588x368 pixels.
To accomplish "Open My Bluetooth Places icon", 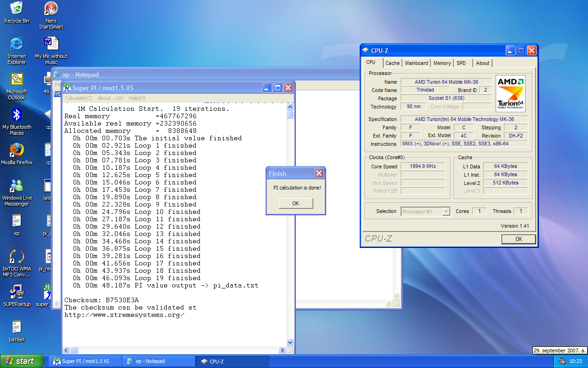I will [x=17, y=122].
